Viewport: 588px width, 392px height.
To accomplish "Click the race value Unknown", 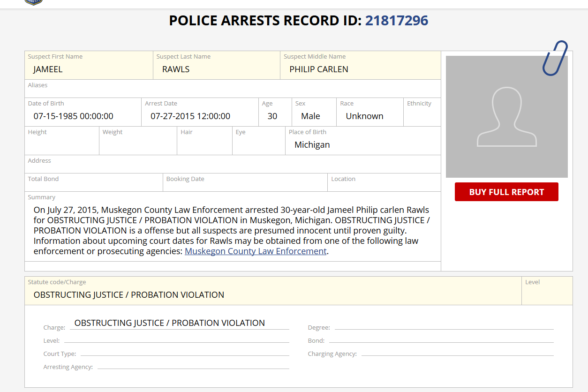I will 365,116.
